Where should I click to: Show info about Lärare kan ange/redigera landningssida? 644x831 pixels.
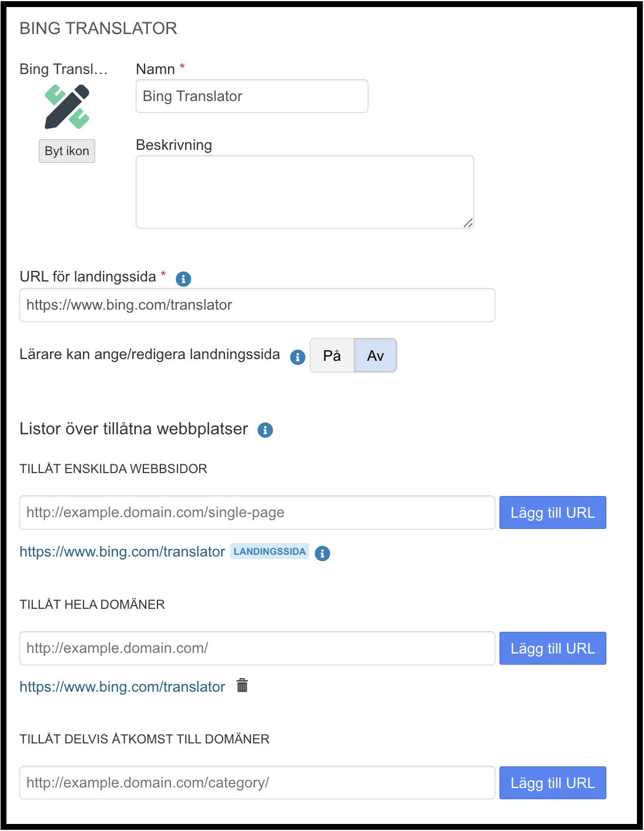point(298,357)
